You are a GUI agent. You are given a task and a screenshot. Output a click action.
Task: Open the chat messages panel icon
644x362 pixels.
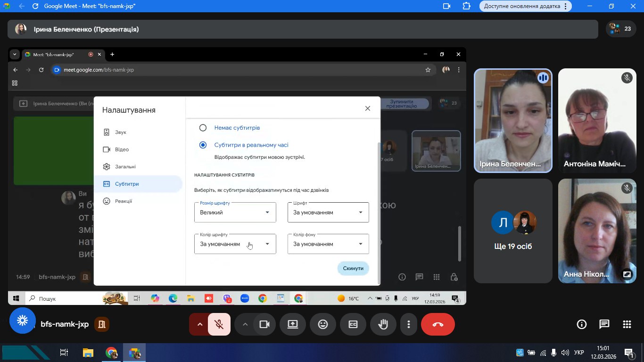(604, 324)
